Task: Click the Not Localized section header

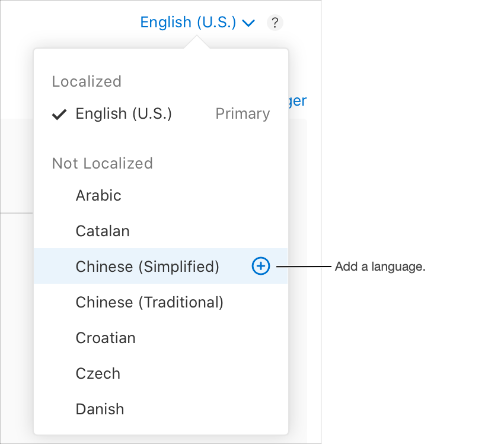Action: pyautogui.click(x=102, y=163)
